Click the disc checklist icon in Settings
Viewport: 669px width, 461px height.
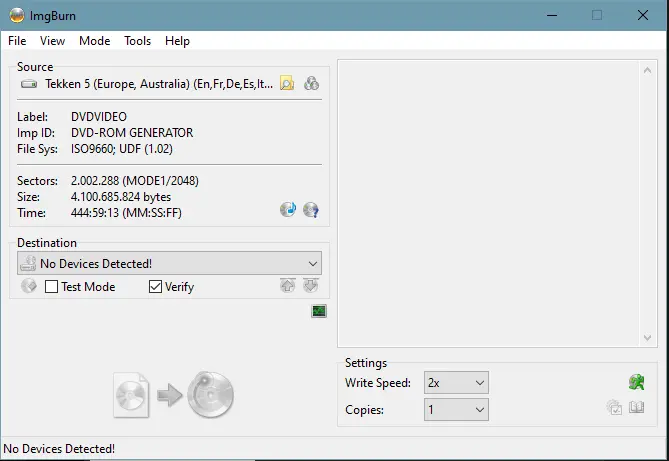[614, 408]
